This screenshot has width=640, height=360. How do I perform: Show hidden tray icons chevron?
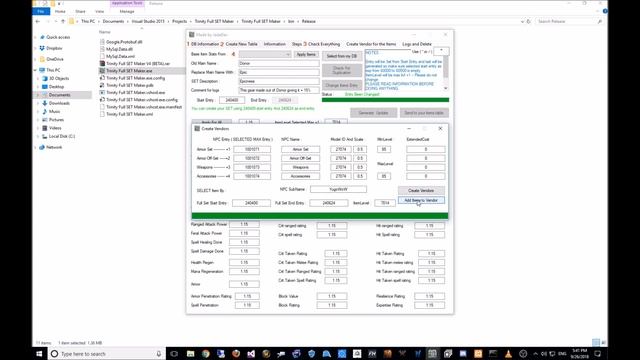pyautogui.click(x=536, y=353)
